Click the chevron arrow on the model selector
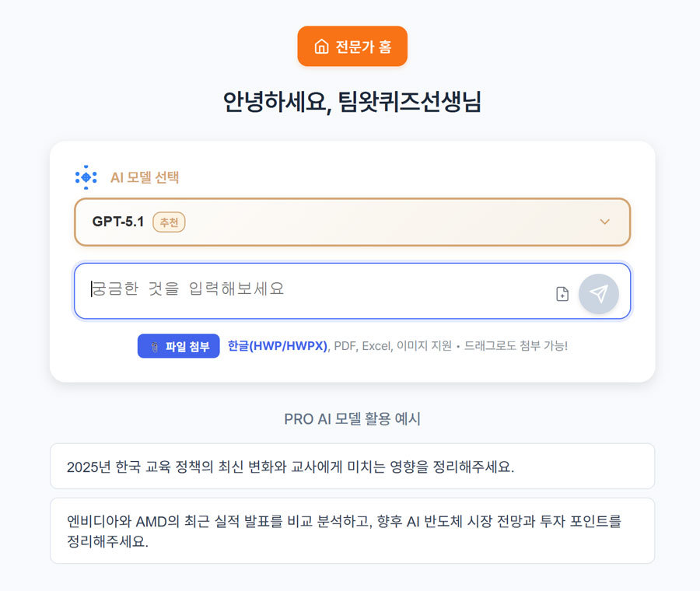Screen dimensions: 700x591 [605, 222]
